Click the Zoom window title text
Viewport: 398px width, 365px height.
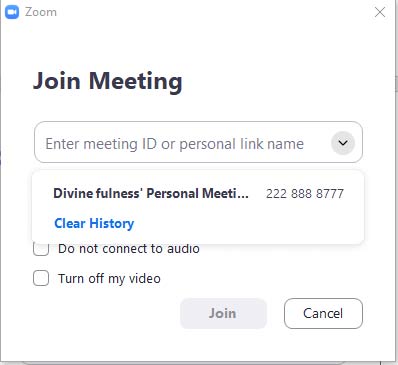pyautogui.click(x=41, y=12)
